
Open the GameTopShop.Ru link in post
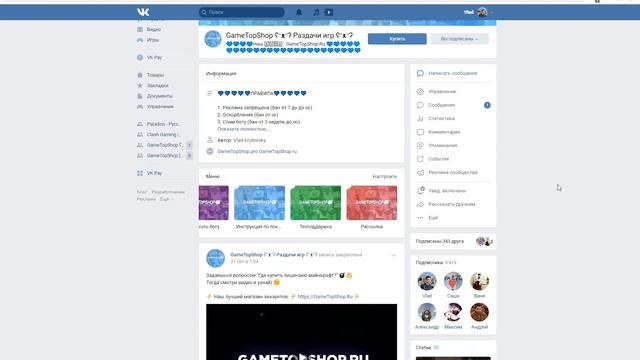tap(325, 297)
